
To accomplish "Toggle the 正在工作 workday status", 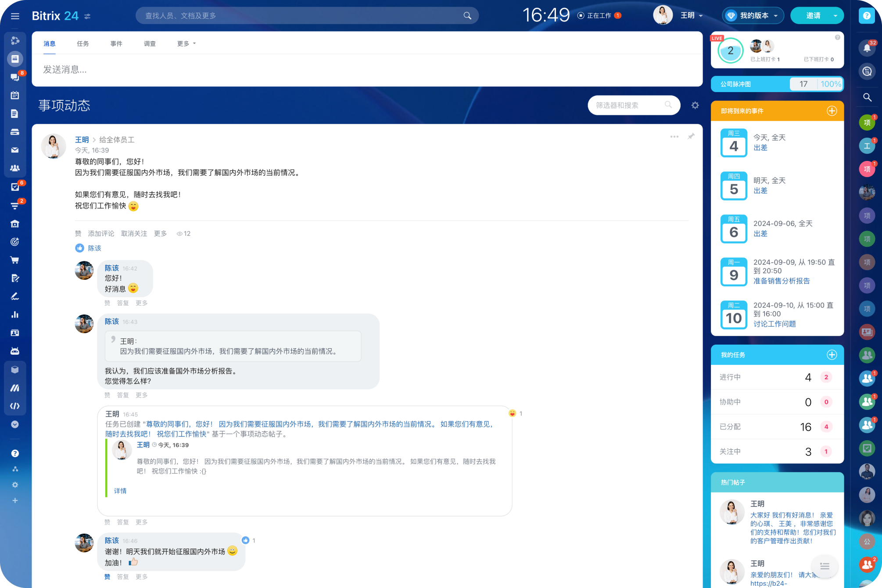I will point(599,16).
